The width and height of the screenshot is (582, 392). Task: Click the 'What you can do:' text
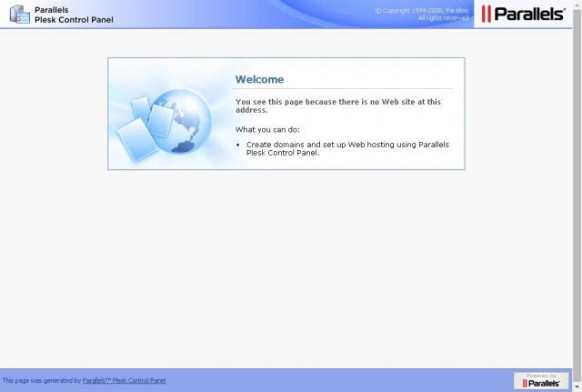[267, 130]
